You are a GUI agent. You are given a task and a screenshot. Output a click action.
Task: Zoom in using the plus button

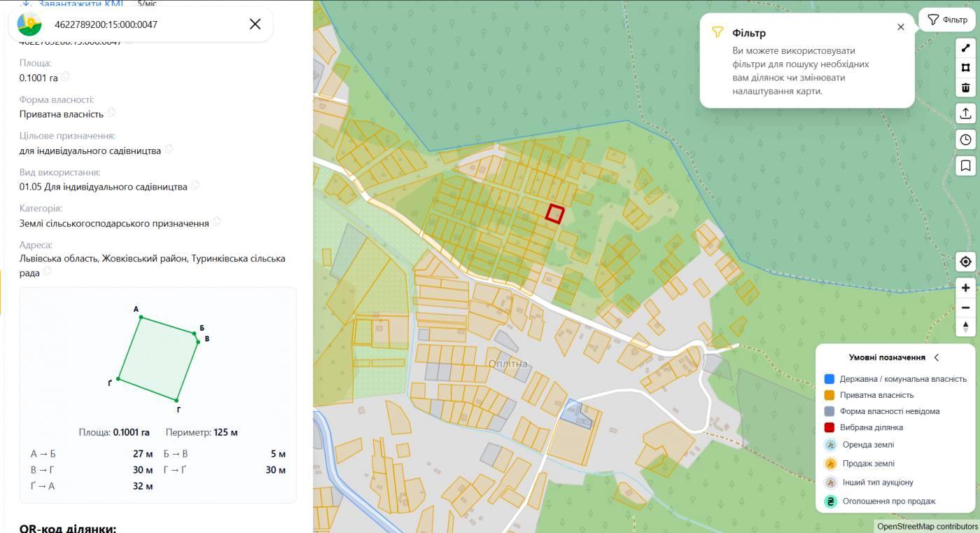(x=965, y=288)
